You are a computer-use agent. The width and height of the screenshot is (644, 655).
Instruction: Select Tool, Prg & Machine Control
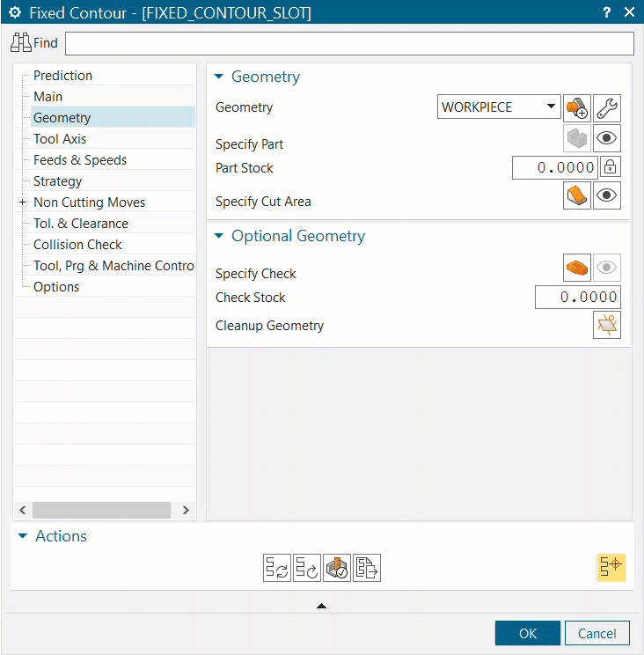click(x=113, y=266)
